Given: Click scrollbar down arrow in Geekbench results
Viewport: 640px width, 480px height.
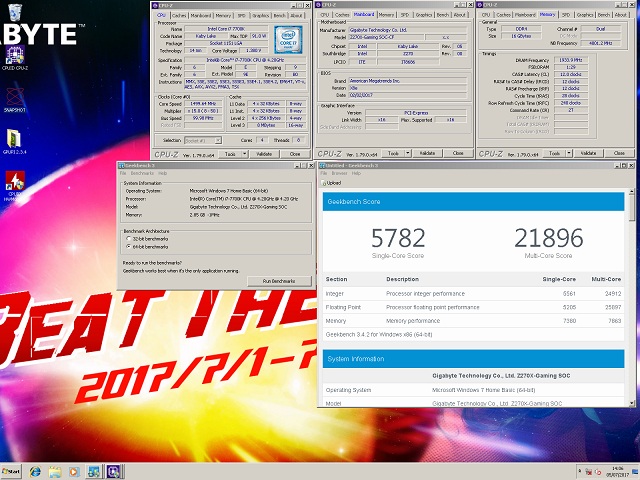Looking at the screenshot, I should pyautogui.click(x=632, y=403).
